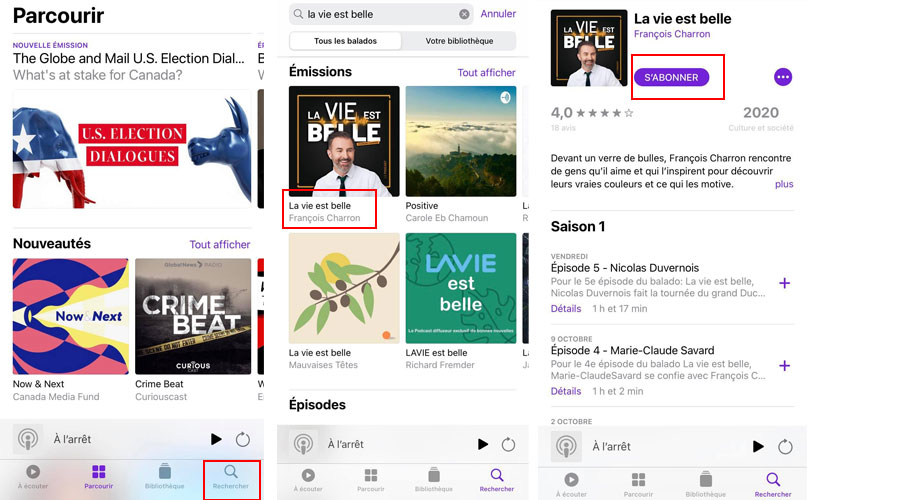Open Détails for Épisode 5
This screenshot has width=900, height=500.
(x=566, y=309)
